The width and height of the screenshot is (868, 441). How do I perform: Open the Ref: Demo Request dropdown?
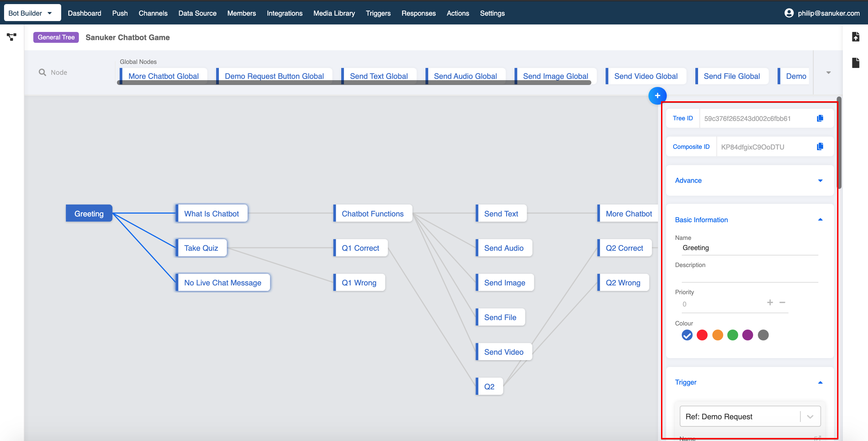[750, 416]
